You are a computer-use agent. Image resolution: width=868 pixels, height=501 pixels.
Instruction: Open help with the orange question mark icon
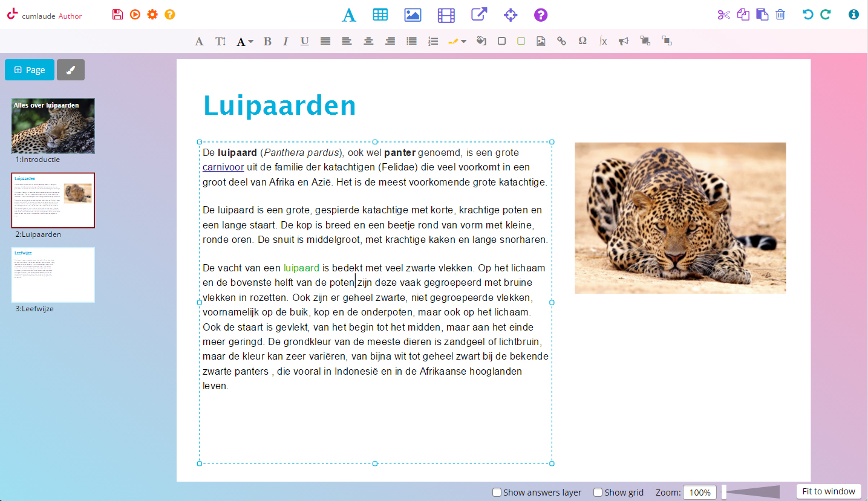[170, 15]
